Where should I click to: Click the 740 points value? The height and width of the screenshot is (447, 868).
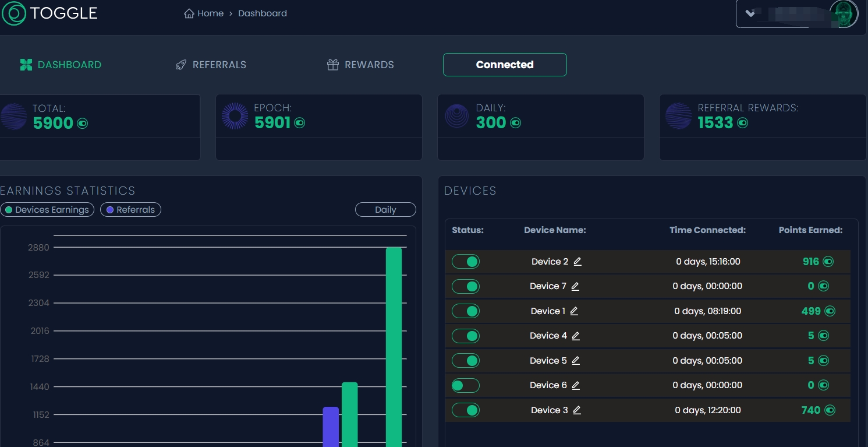(811, 410)
